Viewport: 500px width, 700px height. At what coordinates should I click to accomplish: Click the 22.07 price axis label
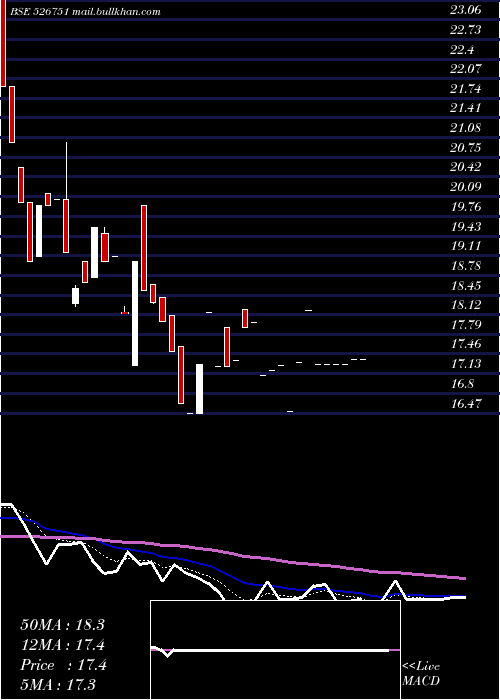click(x=466, y=69)
